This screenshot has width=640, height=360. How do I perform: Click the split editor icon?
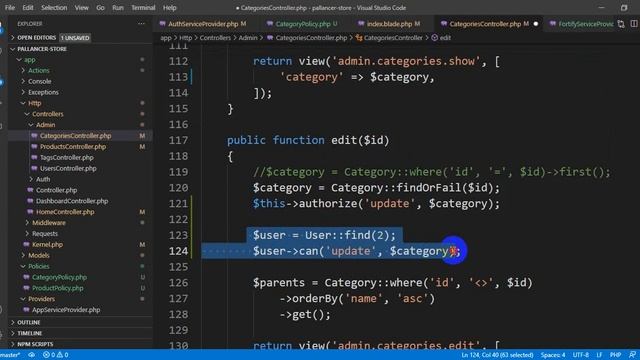click(634, 24)
